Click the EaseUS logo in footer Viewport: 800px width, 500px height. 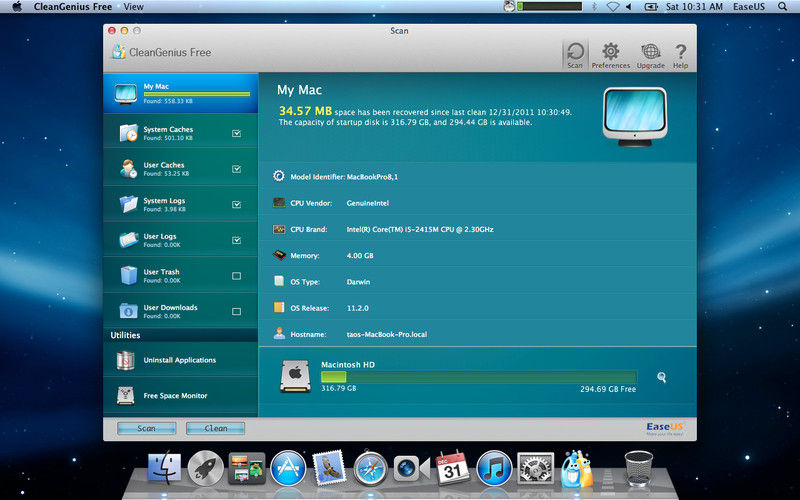[664, 428]
